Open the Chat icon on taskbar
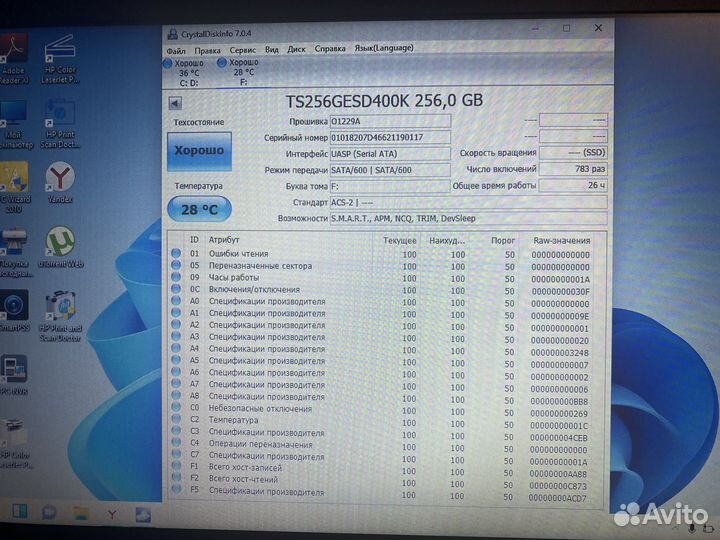The height and width of the screenshot is (540, 720). 49,512
